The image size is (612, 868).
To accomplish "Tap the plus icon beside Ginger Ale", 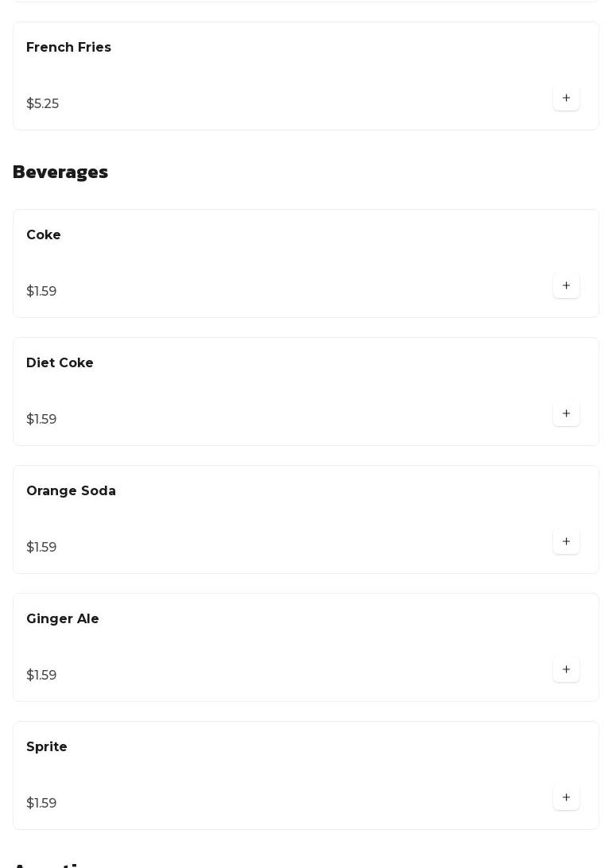I will 566,670.
